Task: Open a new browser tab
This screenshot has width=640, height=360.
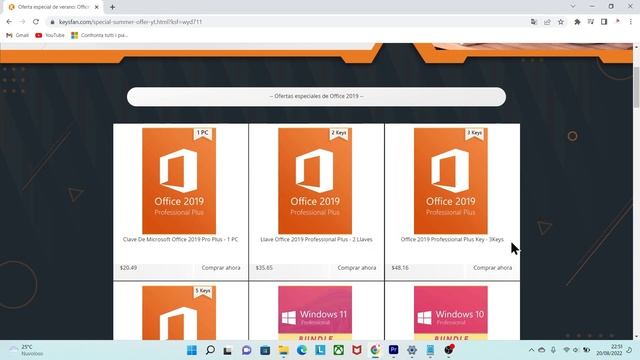Action: 112,7
